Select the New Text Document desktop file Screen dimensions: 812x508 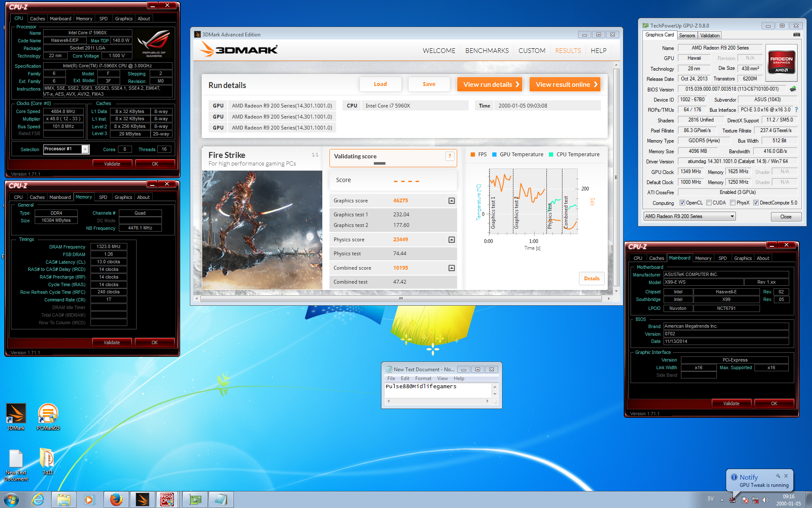[x=16, y=465]
